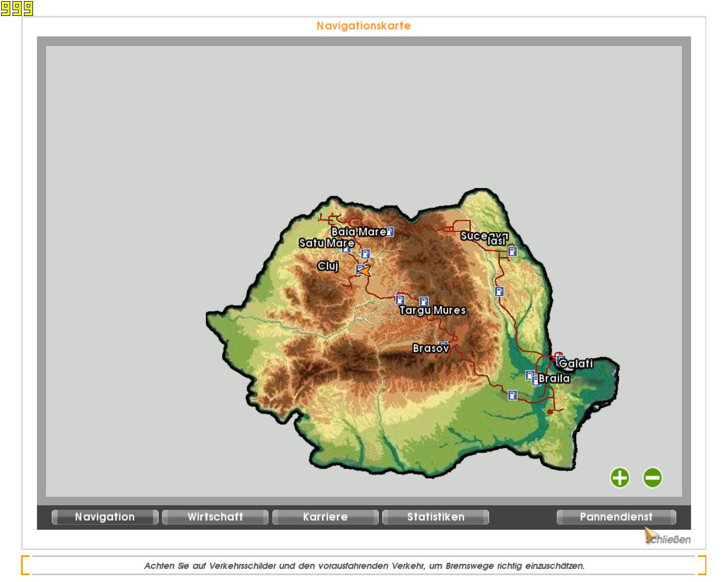Switch to the Wirtschaft tab
The width and height of the screenshot is (728, 582).
(x=215, y=517)
